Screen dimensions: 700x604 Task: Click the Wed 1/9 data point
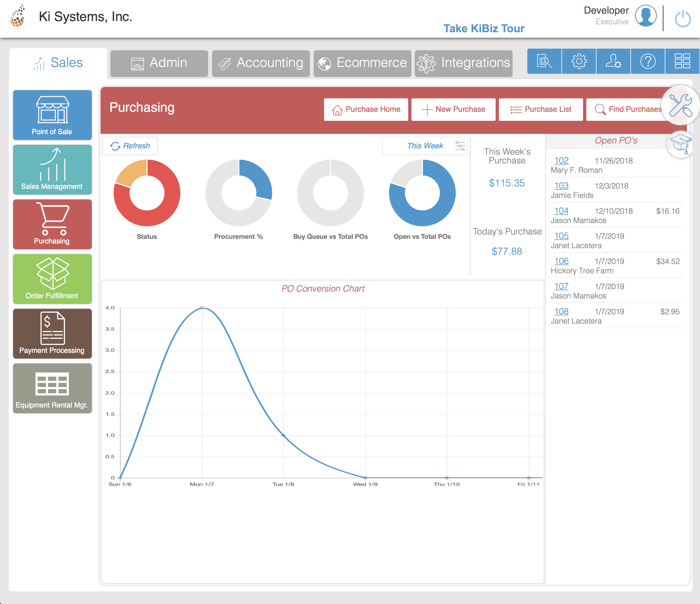365,478
